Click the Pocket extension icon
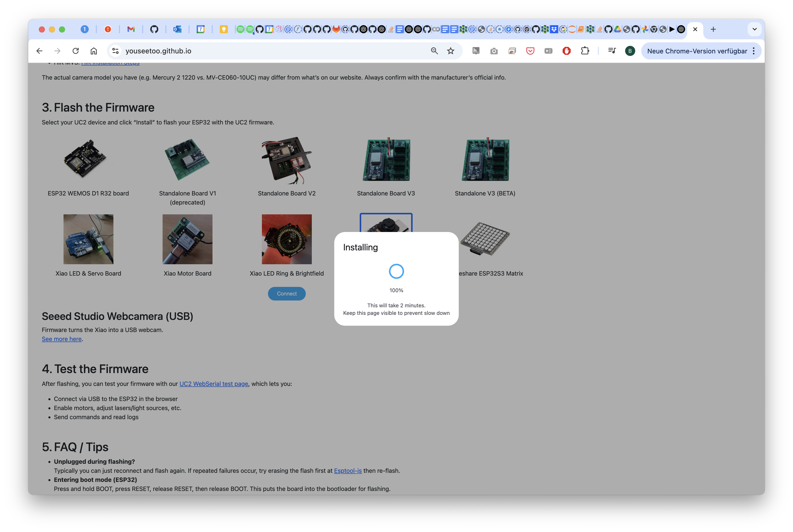The height and width of the screenshot is (532, 793). click(x=530, y=51)
